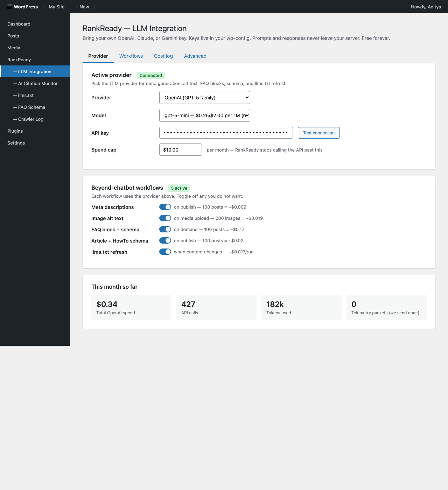
Task: Click the Connected status badge
Action: point(151,75)
